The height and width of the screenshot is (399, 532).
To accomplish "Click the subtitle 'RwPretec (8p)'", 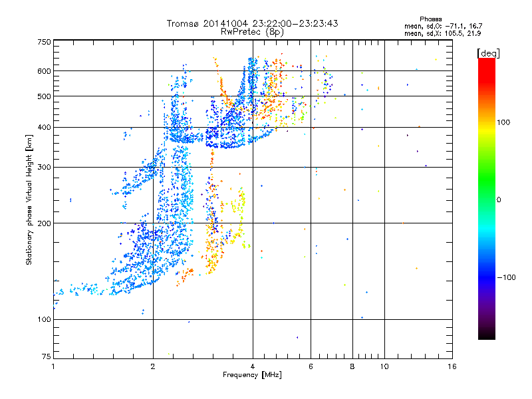I will click(252, 32).
